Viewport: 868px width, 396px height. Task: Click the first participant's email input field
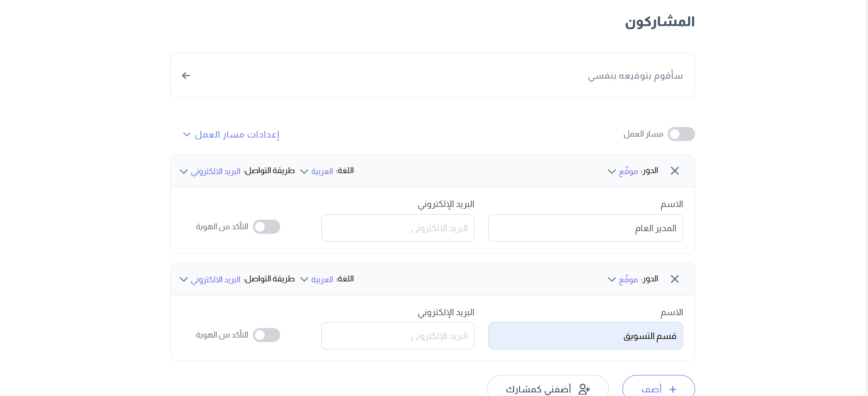point(397,228)
